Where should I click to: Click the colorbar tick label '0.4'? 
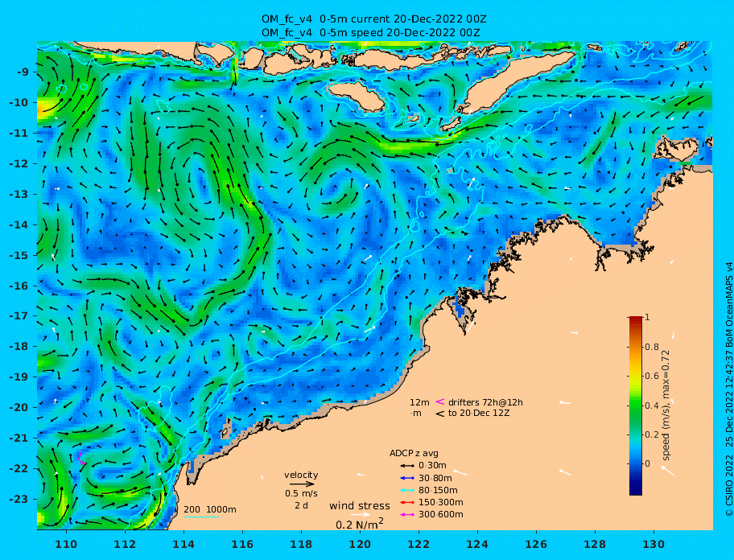(x=652, y=406)
